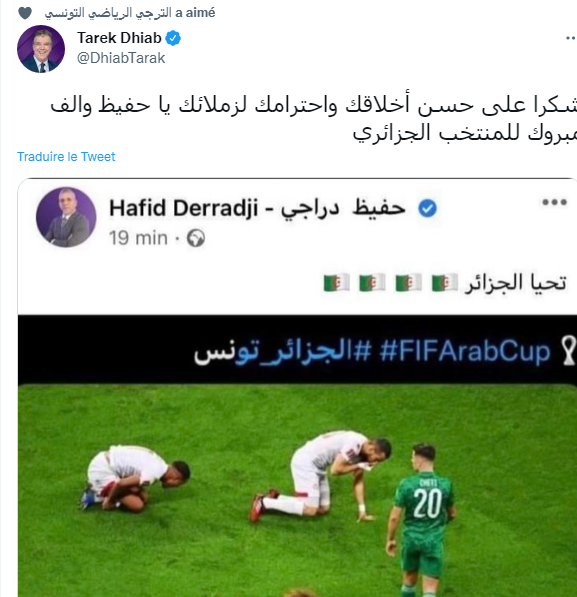Click Hafid Derradji's verified checkmark badge
This screenshot has height=597, width=577.
click(427, 208)
